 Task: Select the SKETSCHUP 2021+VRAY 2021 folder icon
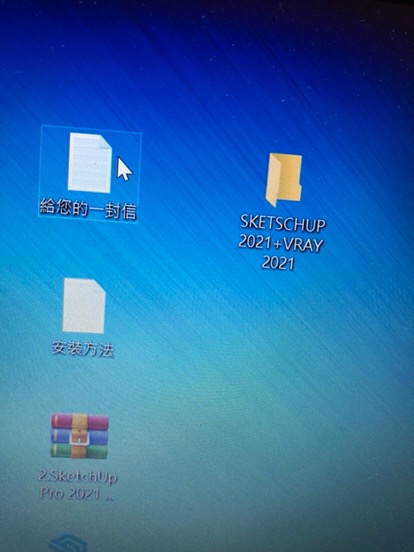click(x=283, y=180)
